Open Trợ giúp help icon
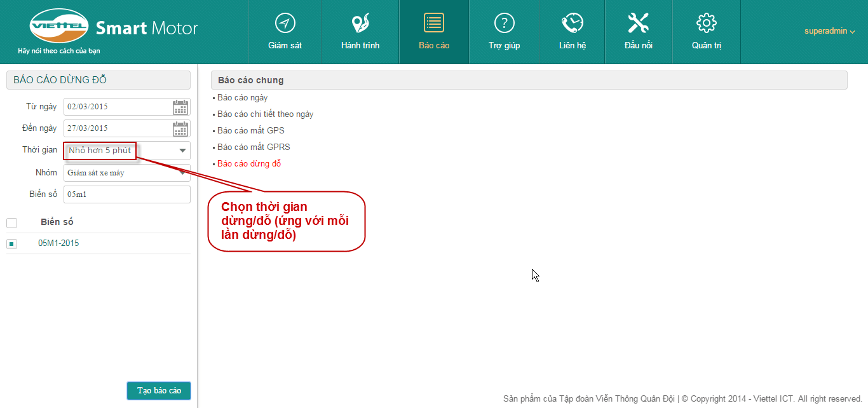 pyautogui.click(x=504, y=24)
